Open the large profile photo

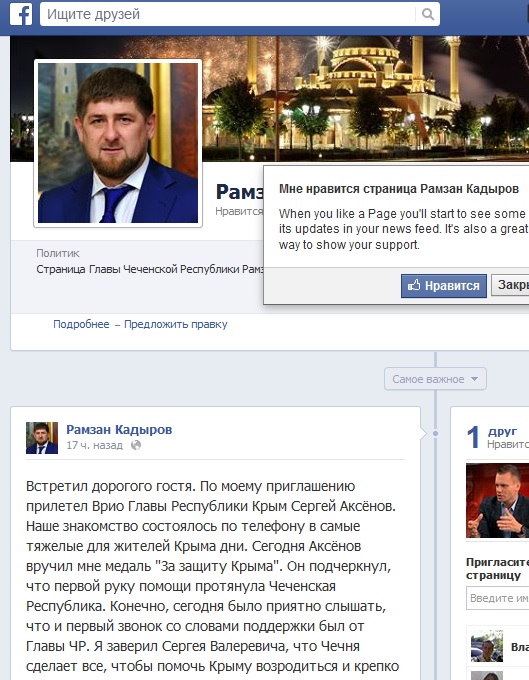coord(118,143)
